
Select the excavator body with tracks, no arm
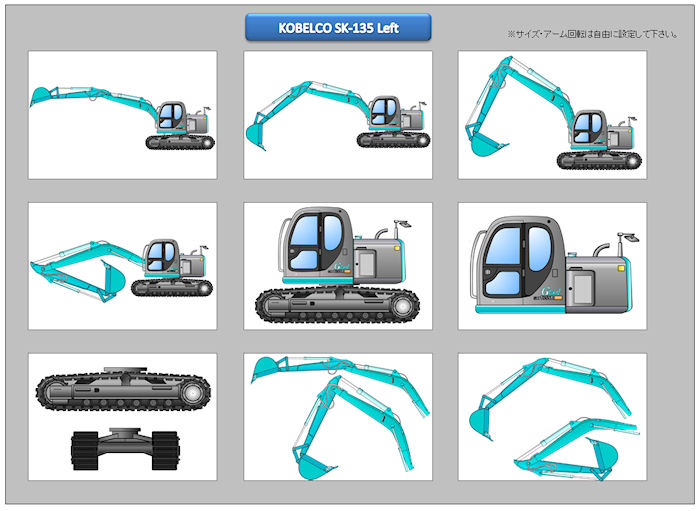coord(338,266)
